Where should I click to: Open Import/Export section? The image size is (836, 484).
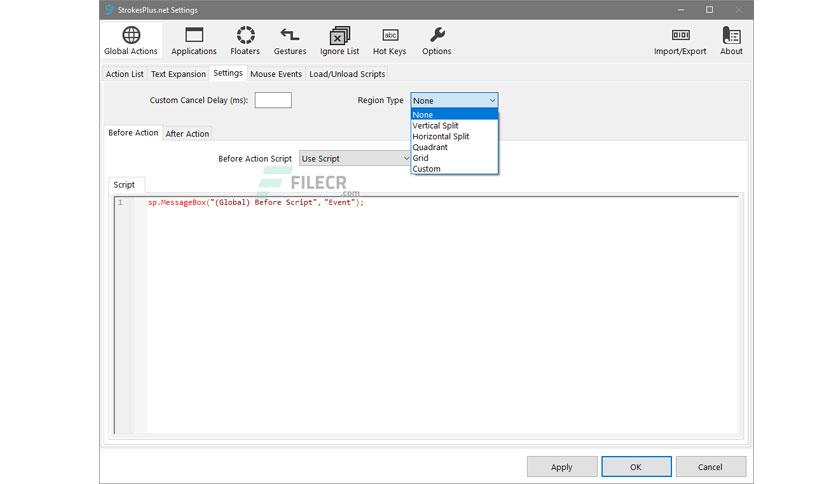tap(680, 41)
